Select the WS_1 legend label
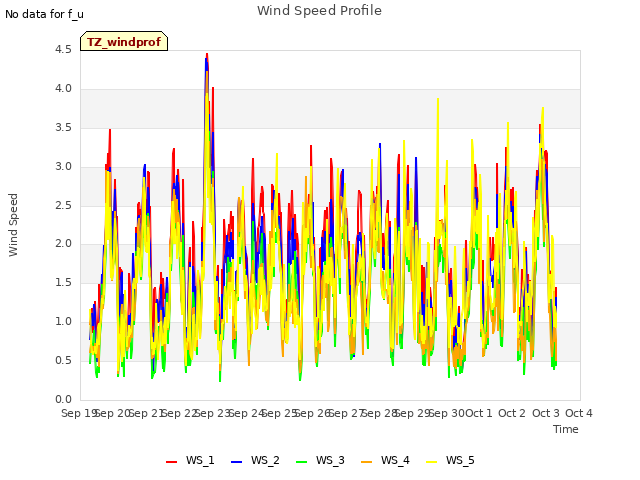Image resolution: width=640 pixels, height=480 pixels. (x=200, y=460)
